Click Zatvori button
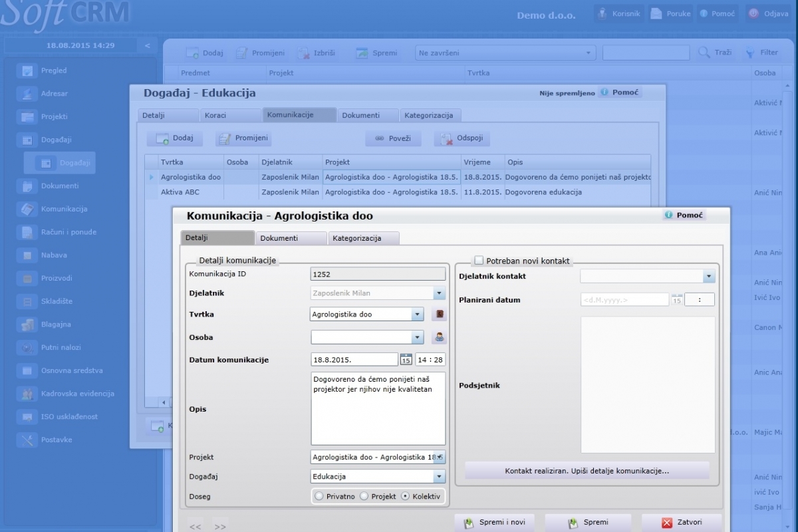Viewport: 798px width, 532px height. [x=682, y=522]
